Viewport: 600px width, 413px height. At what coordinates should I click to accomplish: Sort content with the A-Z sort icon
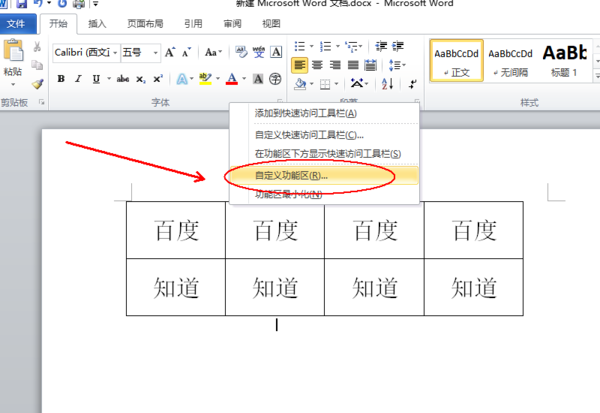387,83
